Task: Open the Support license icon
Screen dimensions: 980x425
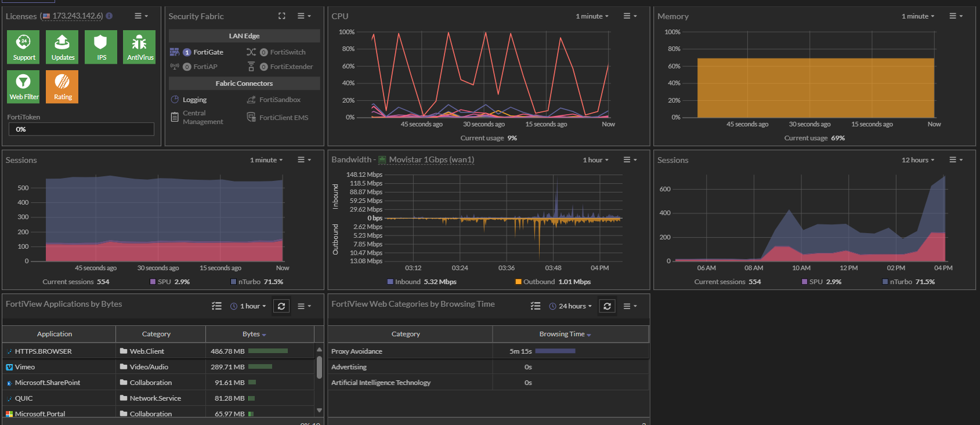Action: pos(23,47)
